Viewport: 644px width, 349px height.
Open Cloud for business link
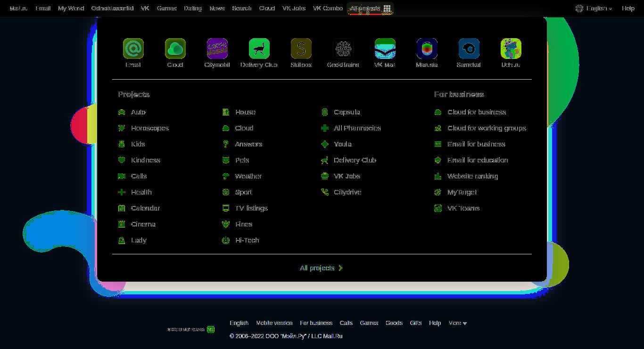(477, 112)
